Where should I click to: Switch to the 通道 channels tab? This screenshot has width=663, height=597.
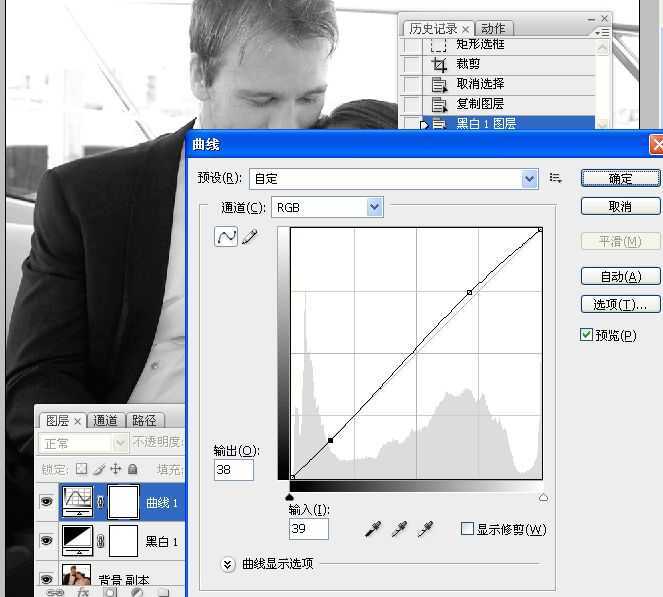pos(104,420)
